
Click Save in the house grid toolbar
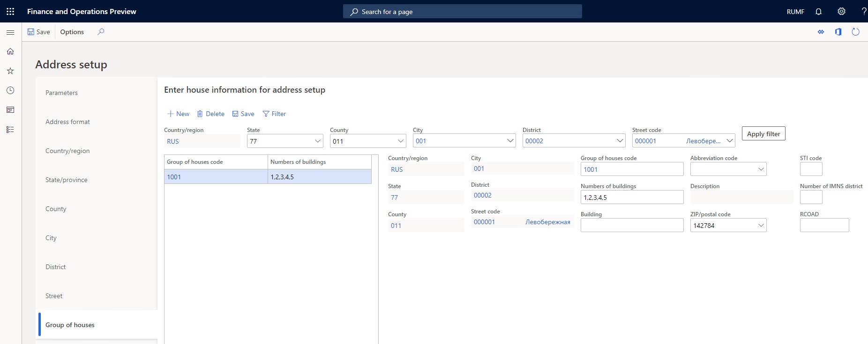(x=243, y=114)
